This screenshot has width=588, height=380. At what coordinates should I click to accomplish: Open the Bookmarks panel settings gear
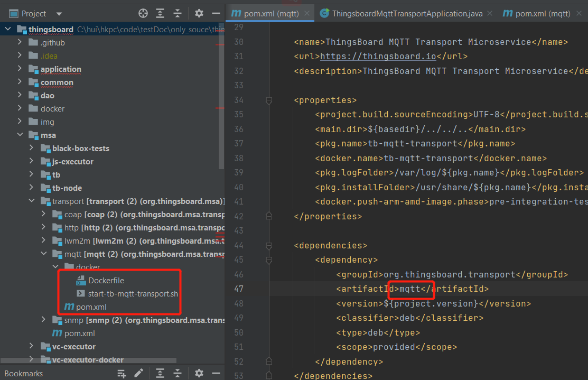point(199,373)
